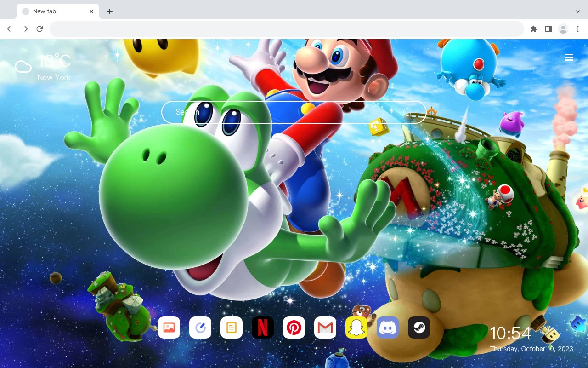The image size is (588, 368).
Task: Reload the current page
Action: [40, 29]
